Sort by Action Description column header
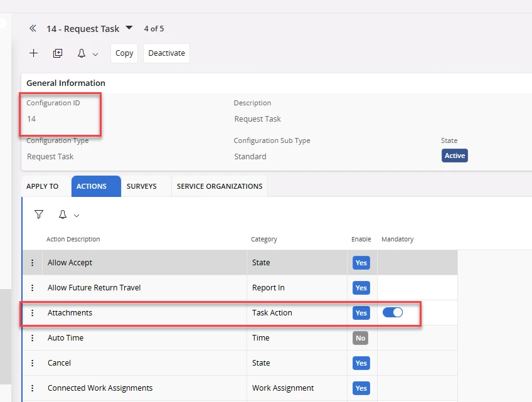This screenshot has width=532, height=402. pyautogui.click(x=73, y=239)
